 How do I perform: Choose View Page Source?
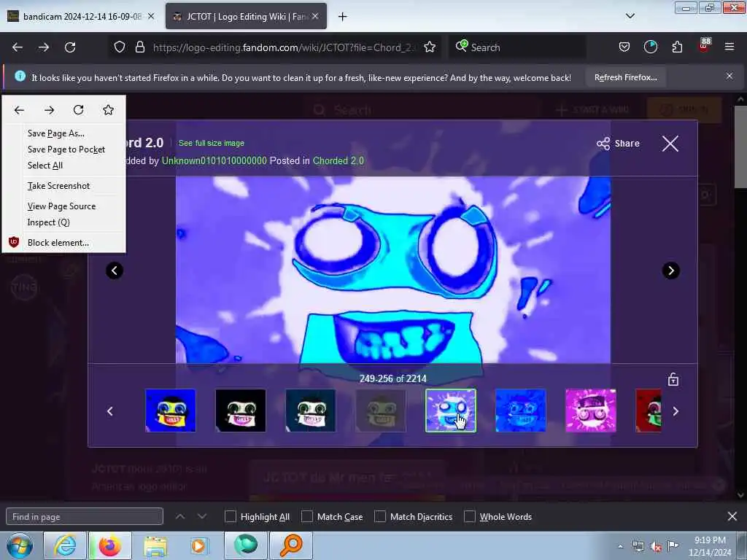pyautogui.click(x=61, y=206)
